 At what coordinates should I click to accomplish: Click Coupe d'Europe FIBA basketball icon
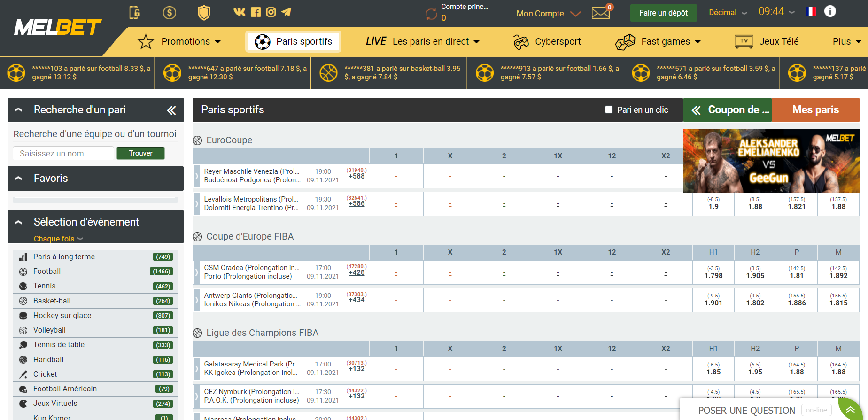point(197,237)
